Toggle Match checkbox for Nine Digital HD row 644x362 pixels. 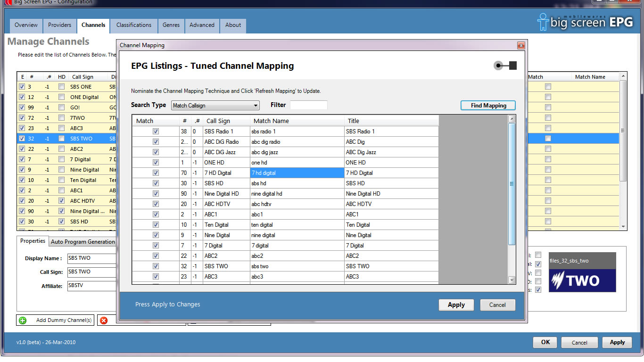(x=156, y=194)
